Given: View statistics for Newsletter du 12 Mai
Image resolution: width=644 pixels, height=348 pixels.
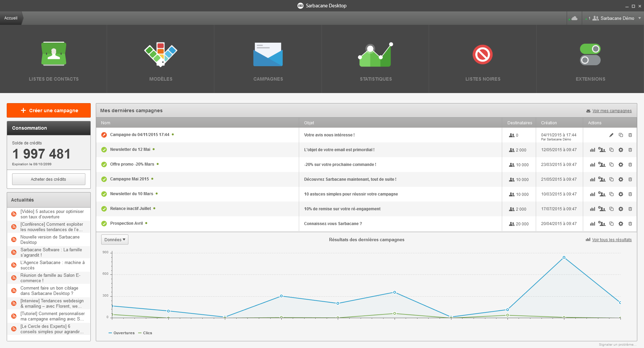Looking at the screenshot, I should coord(592,150).
